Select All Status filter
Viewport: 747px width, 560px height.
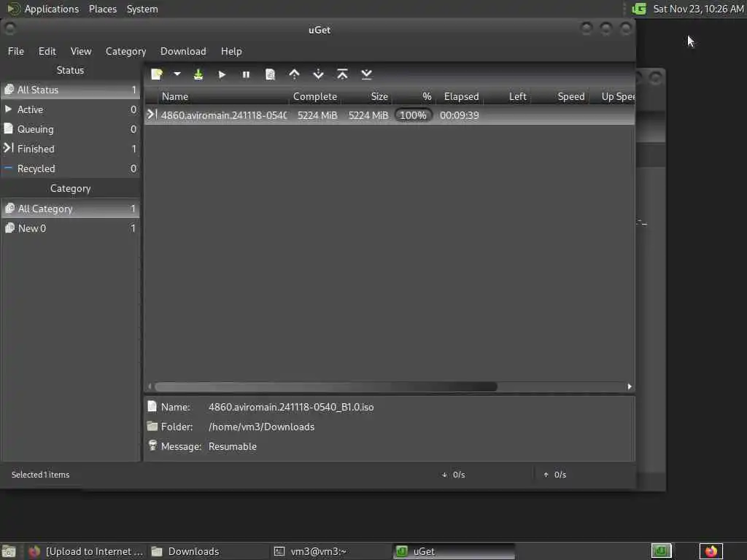[71, 90]
